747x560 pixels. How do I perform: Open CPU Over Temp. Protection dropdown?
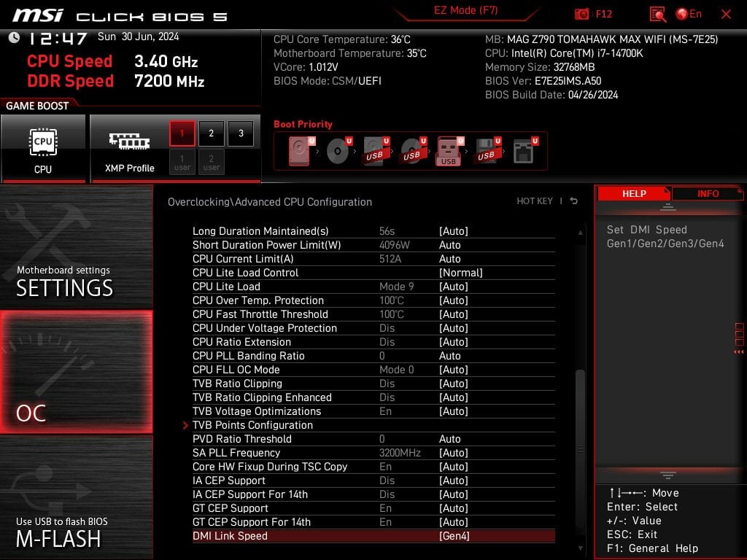tap(454, 300)
